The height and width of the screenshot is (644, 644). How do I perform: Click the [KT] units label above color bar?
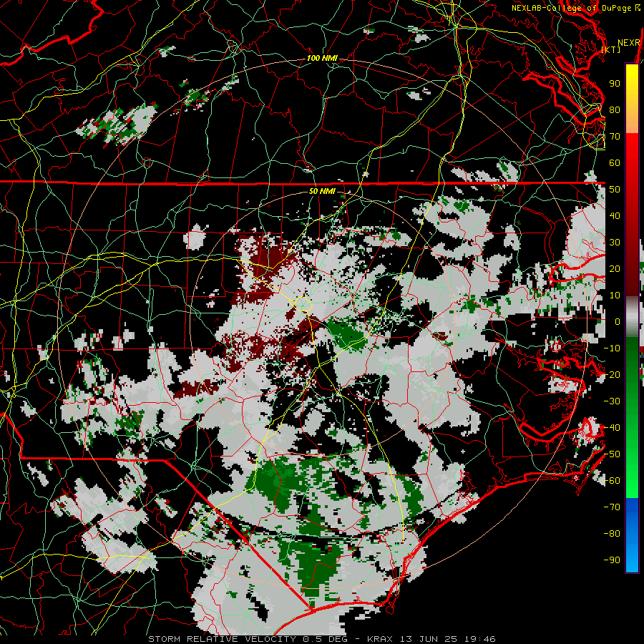coord(611,49)
